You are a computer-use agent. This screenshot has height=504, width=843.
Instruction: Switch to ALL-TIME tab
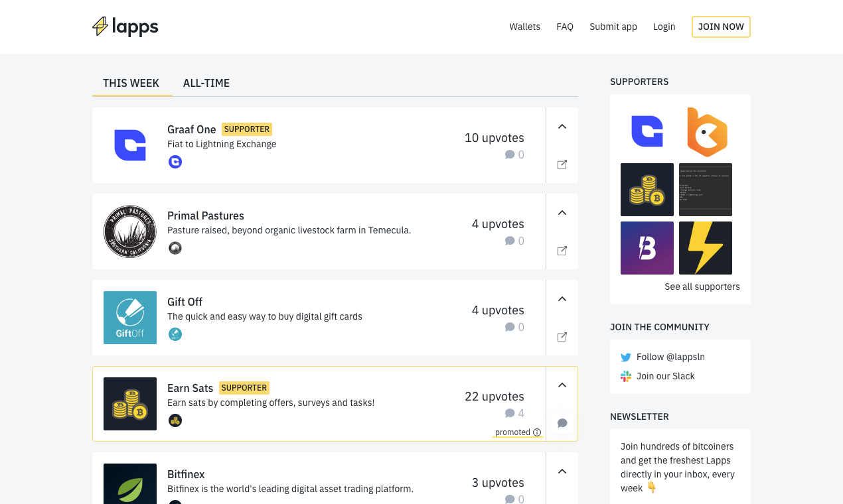[206, 84]
